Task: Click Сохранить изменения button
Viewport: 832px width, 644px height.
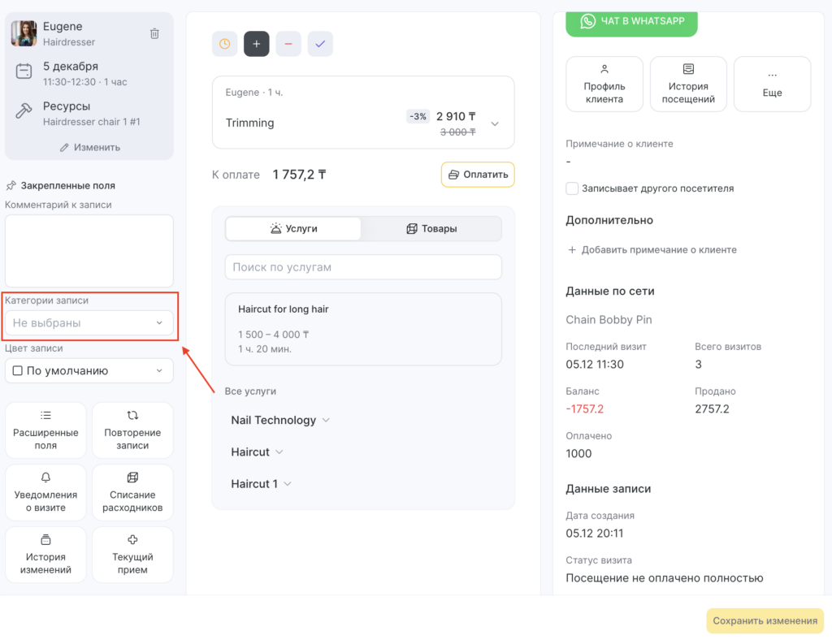Action: [765, 621]
